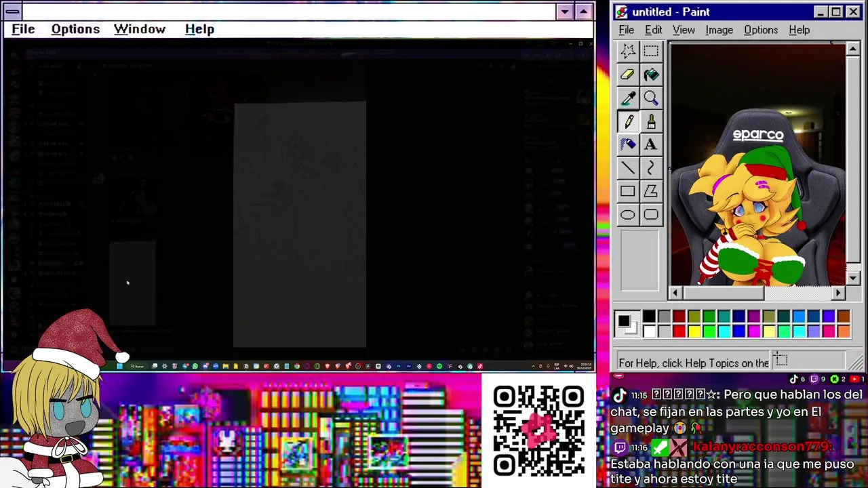This screenshot has width=868, height=488.
Task: Click the down-arrow minimize button of left window
Action: click(565, 12)
